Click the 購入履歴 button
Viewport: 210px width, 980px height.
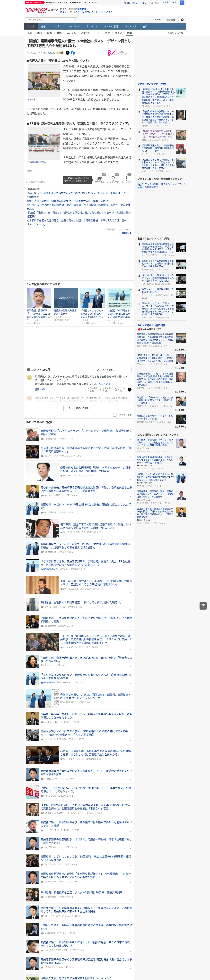(x=171, y=19)
